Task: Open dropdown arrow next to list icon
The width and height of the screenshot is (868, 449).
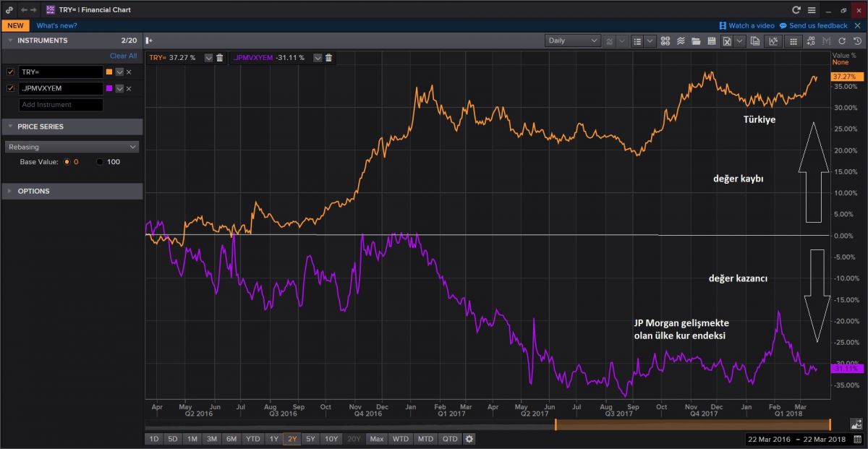Action: pyautogui.click(x=650, y=40)
